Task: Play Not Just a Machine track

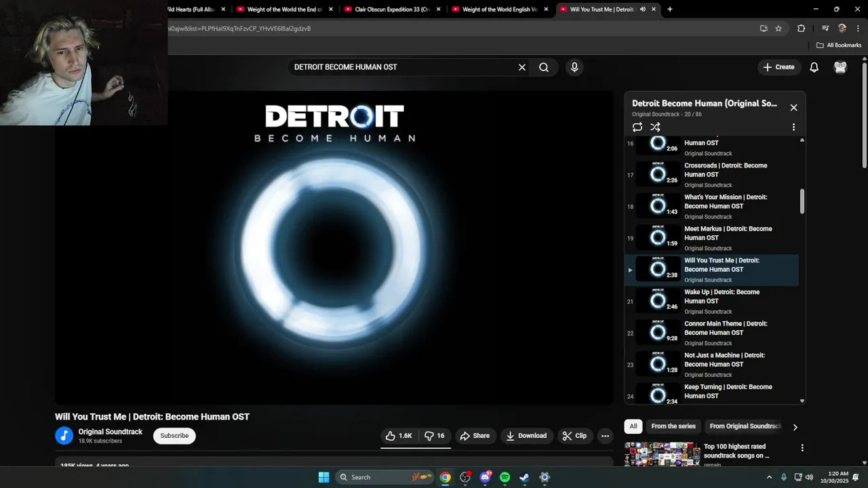Action: click(711, 365)
